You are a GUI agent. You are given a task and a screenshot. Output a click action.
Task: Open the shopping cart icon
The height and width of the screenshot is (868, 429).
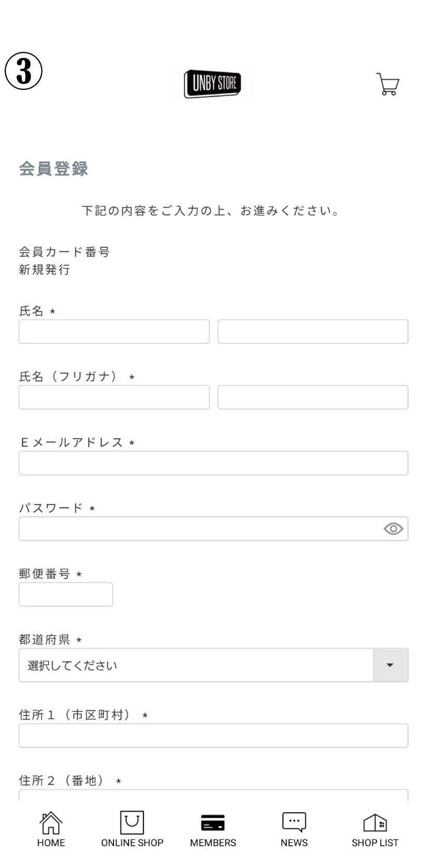(388, 84)
